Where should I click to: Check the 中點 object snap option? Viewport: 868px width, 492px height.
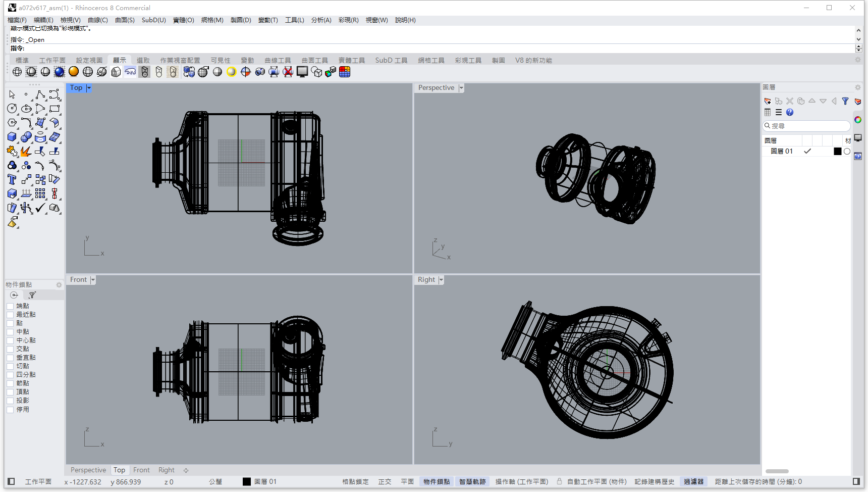[10, 332]
